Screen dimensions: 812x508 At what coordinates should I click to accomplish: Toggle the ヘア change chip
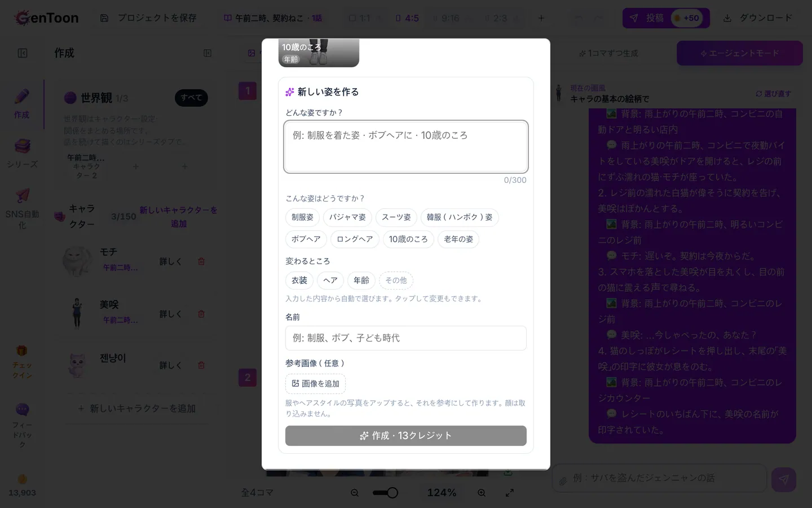[x=330, y=281]
